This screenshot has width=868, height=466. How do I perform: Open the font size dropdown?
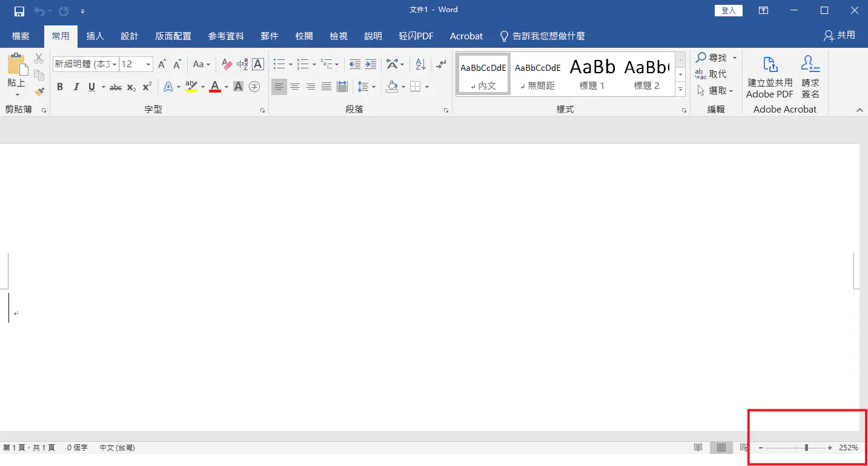point(148,64)
